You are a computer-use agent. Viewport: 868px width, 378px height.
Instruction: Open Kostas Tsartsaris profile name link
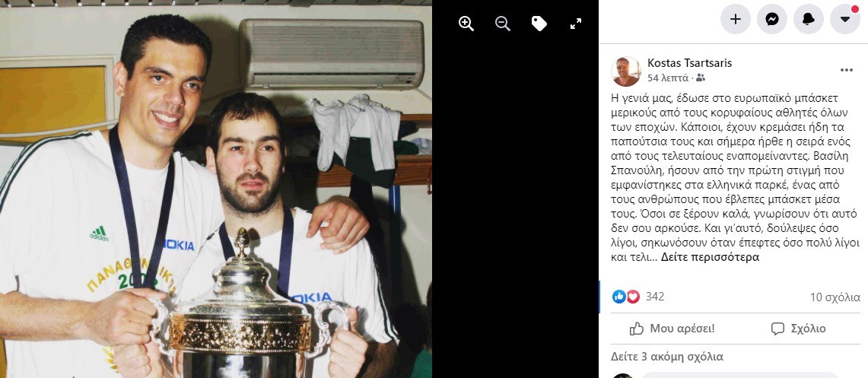pos(690,63)
